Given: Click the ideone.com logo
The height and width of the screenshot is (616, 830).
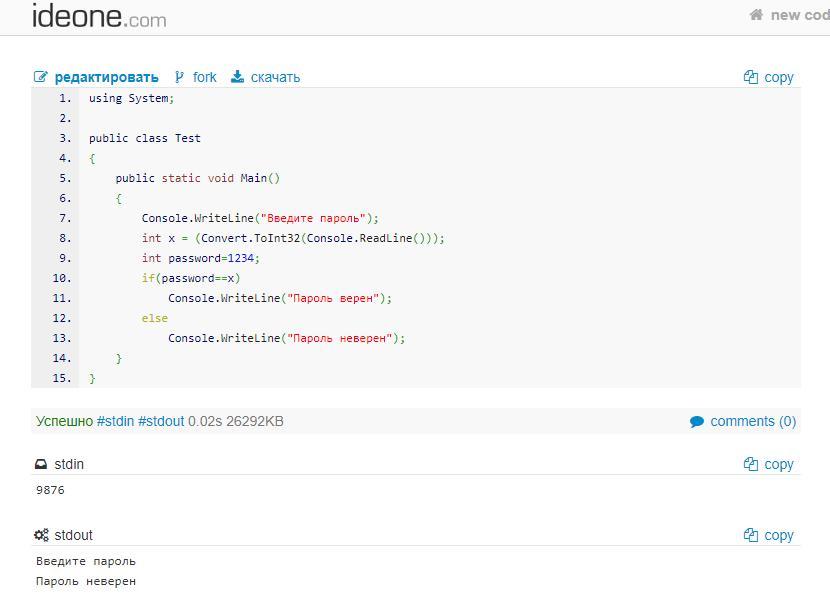Looking at the screenshot, I should click(x=99, y=16).
